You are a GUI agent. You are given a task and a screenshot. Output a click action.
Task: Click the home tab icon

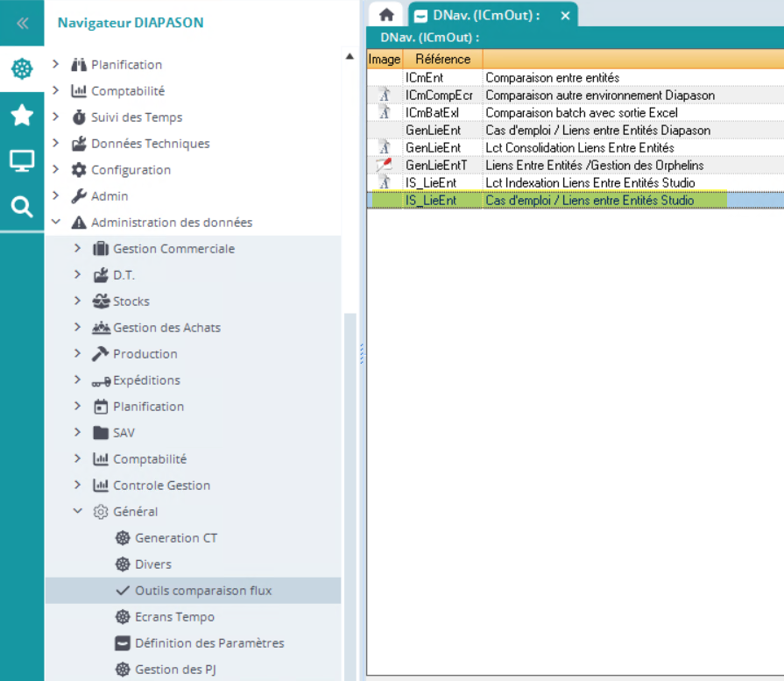click(x=385, y=16)
